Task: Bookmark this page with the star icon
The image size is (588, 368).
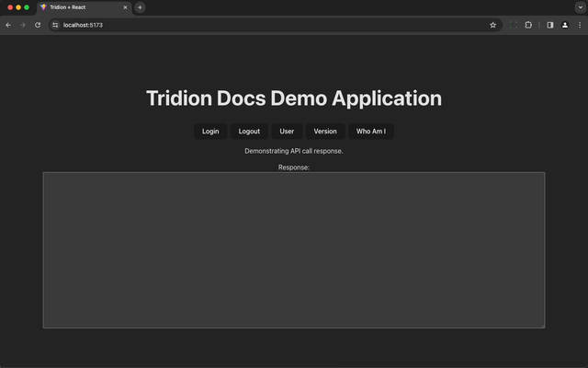Action: (492, 25)
